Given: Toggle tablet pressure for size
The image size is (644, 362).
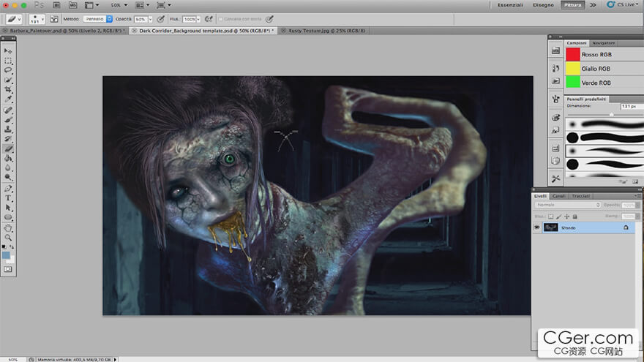Looking at the screenshot, I should click(x=269, y=19).
